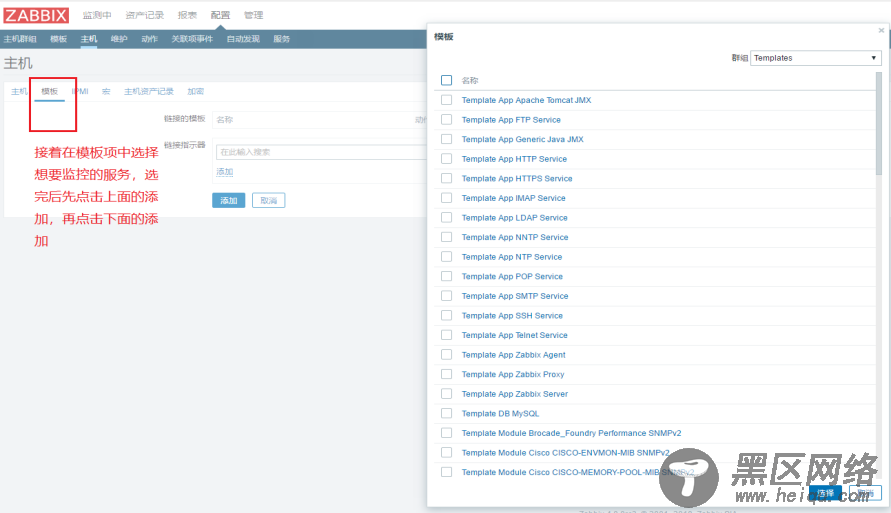Open Template App Telnet Service link

[514, 335]
